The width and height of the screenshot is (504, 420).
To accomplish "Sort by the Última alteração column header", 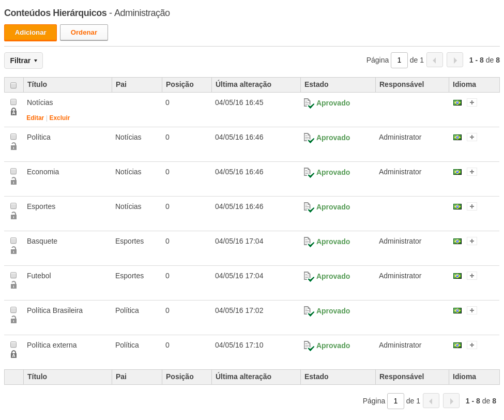I will pyautogui.click(x=243, y=85).
